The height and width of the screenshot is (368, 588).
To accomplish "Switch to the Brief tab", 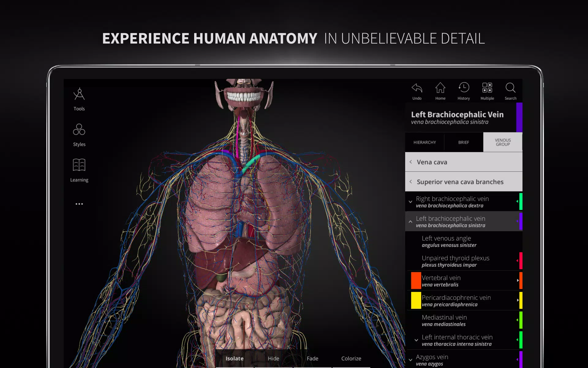I will click(x=463, y=142).
